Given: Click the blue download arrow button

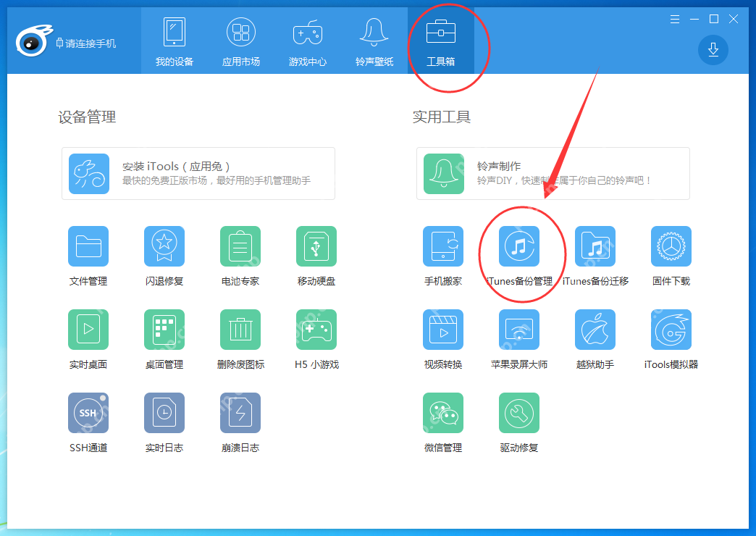Looking at the screenshot, I should pyautogui.click(x=713, y=50).
